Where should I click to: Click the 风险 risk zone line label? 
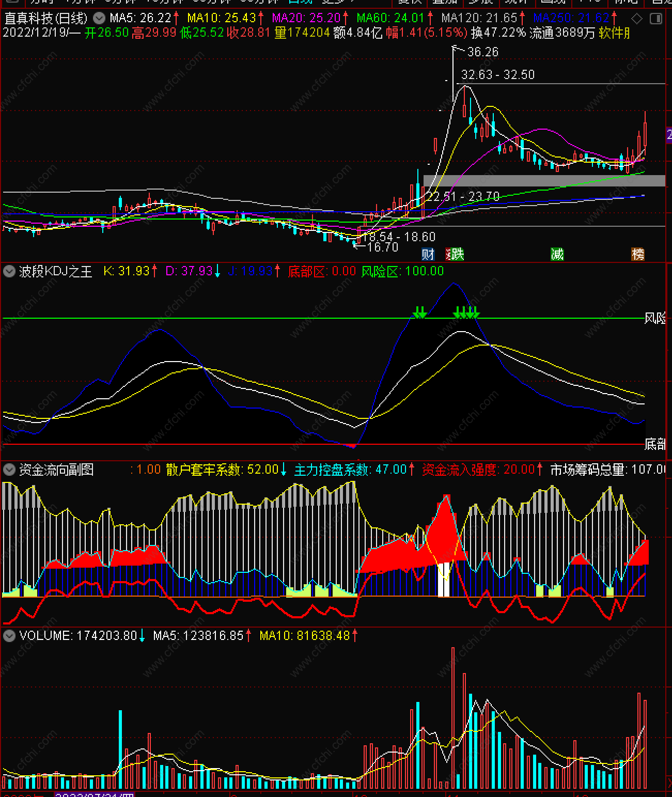pos(655,318)
